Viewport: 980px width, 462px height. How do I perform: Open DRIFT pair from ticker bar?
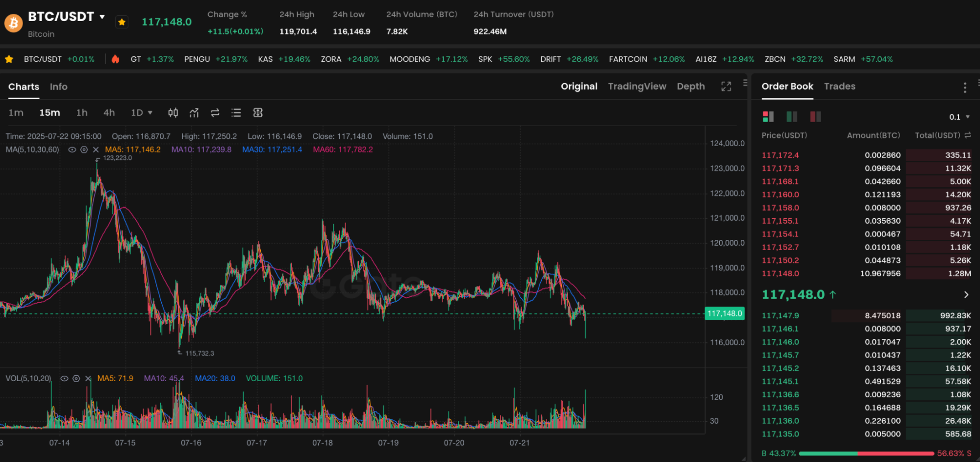click(x=569, y=59)
